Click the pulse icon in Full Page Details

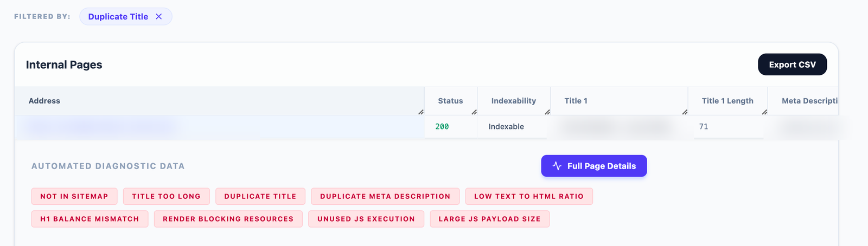click(557, 166)
